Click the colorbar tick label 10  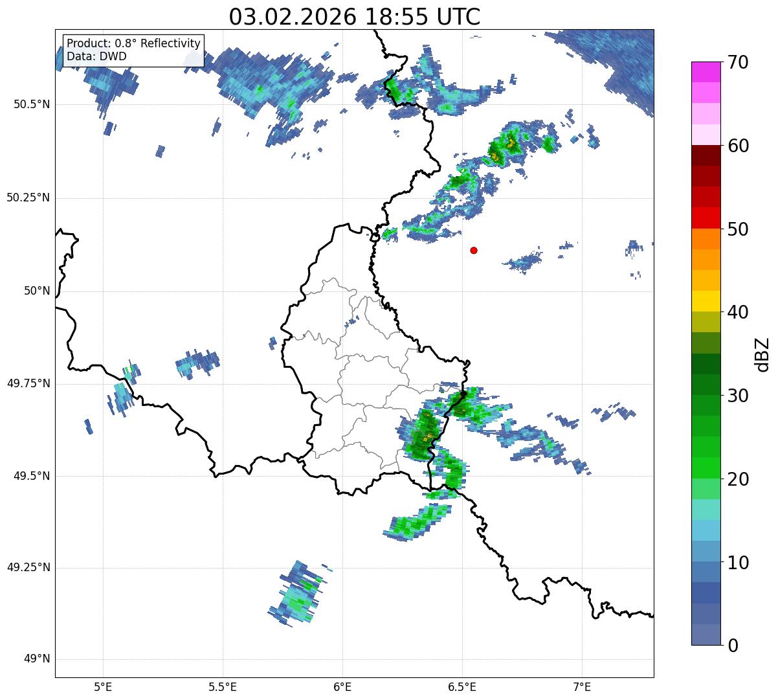[x=737, y=563]
